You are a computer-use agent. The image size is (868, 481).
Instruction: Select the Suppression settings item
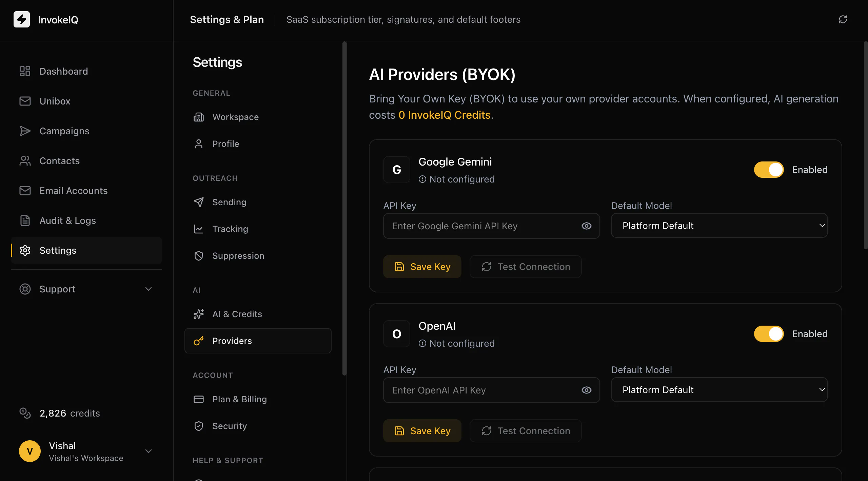tap(258, 256)
